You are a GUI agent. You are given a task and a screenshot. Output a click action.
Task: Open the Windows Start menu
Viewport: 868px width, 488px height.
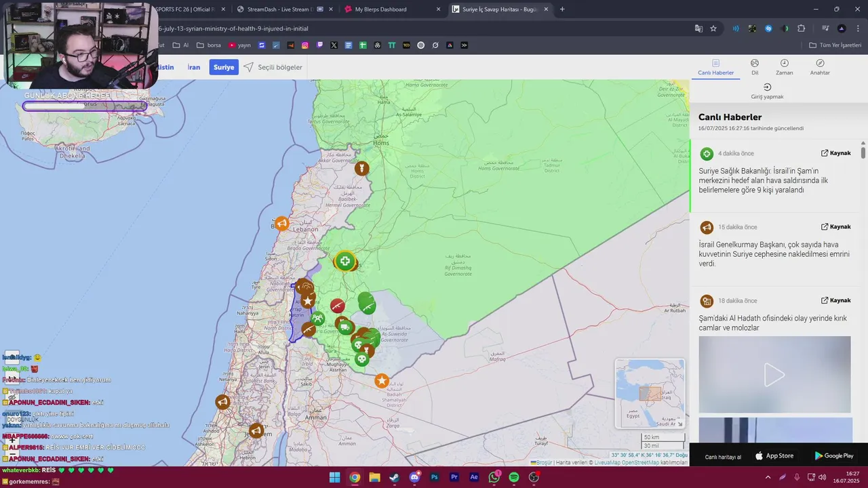[334, 477]
